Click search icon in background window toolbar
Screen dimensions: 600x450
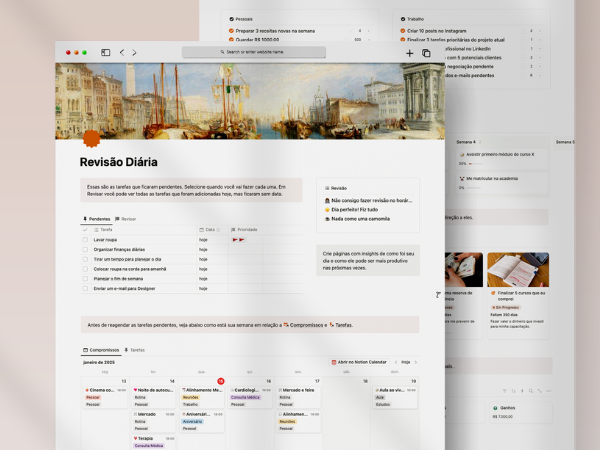pos(531,391)
